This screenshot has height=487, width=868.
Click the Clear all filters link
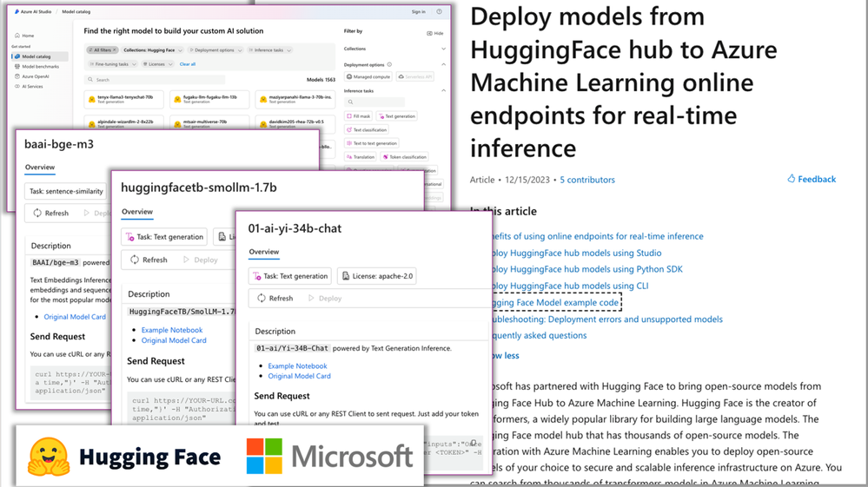[187, 64]
